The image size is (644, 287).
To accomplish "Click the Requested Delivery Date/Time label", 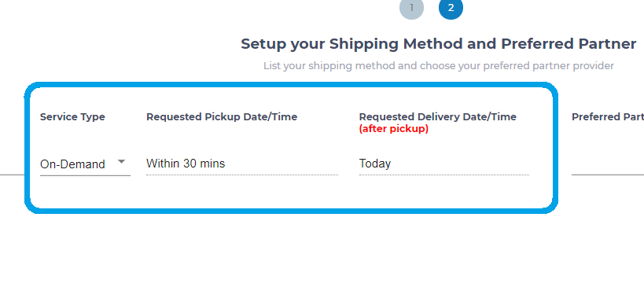I will point(438,117).
